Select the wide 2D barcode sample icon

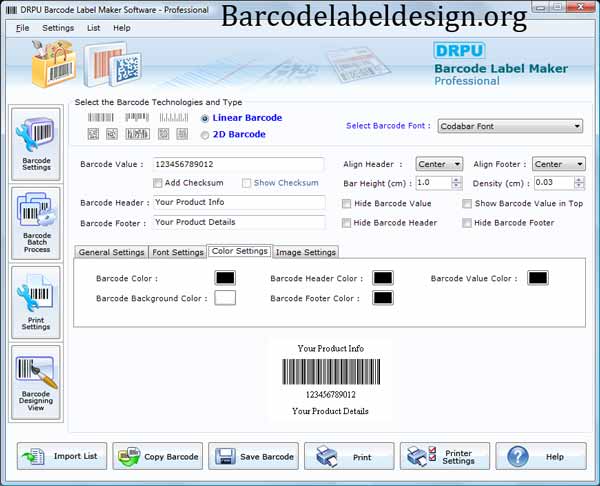pyautogui.click(x=138, y=134)
